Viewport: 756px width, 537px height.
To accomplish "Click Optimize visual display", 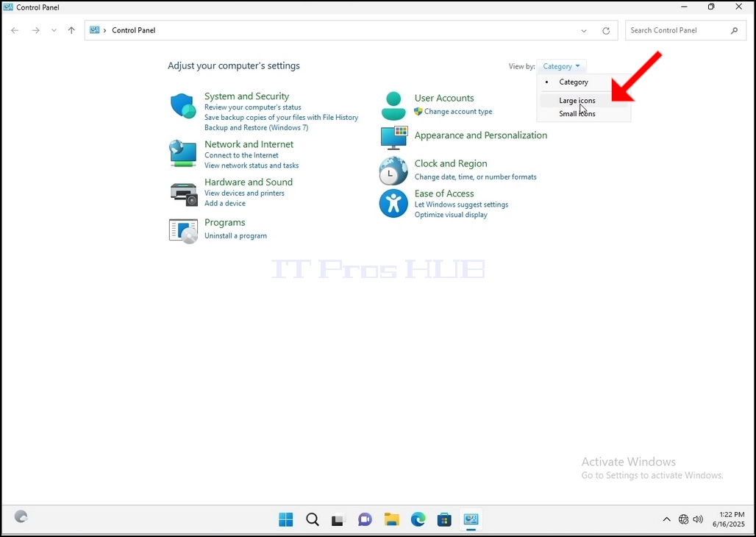I will tap(451, 215).
